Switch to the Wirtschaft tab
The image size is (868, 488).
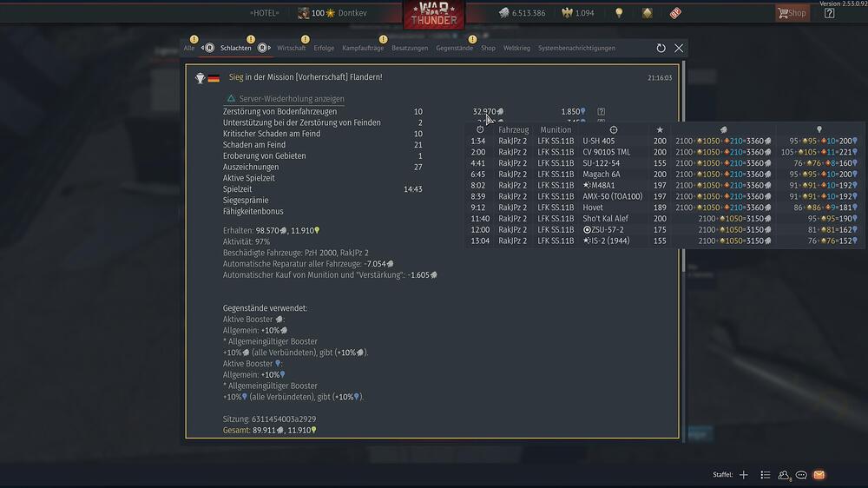[x=291, y=48]
